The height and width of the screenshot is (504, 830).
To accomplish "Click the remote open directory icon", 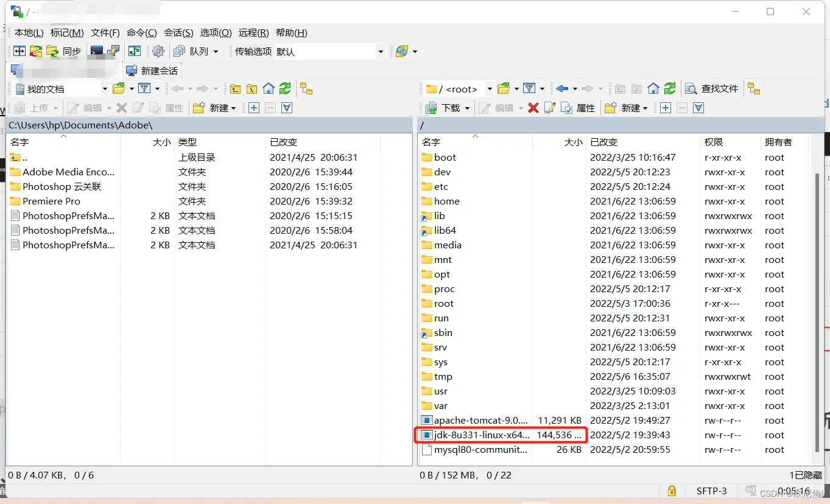I will pos(504,89).
